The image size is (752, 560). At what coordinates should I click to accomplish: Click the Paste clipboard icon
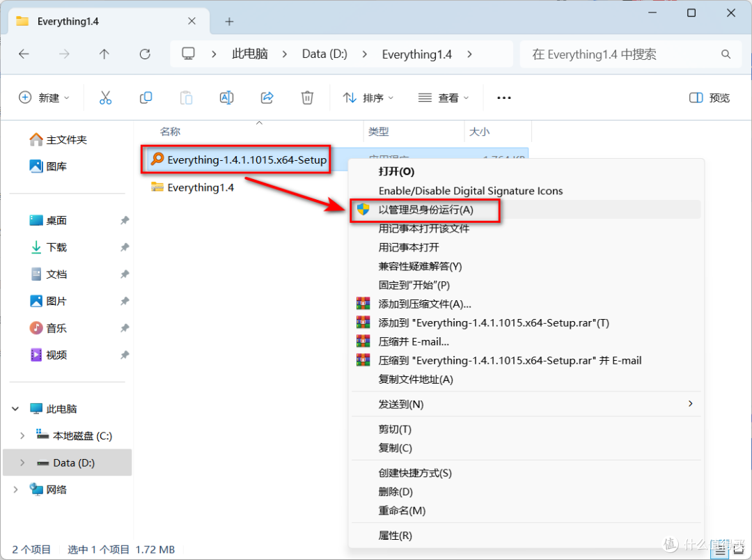click(186, 98)
